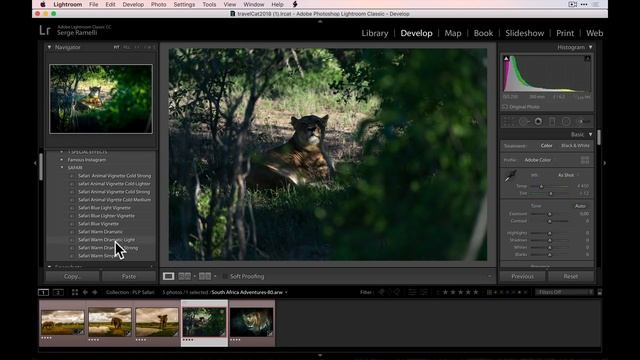This screenshot has width=640, height=360.
Task: Filter by flagged photos
Action: 381,292
